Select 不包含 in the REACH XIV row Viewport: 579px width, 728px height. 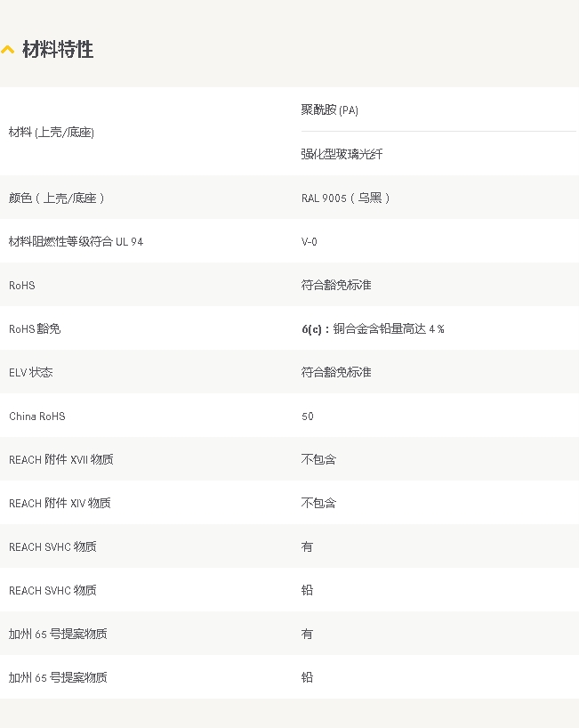point(318,504)
